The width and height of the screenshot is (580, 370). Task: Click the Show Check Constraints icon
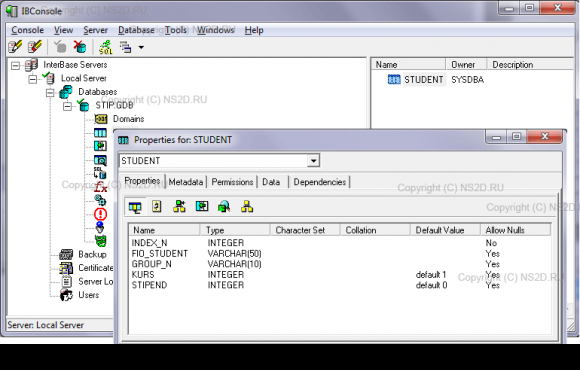coord(179,206)
